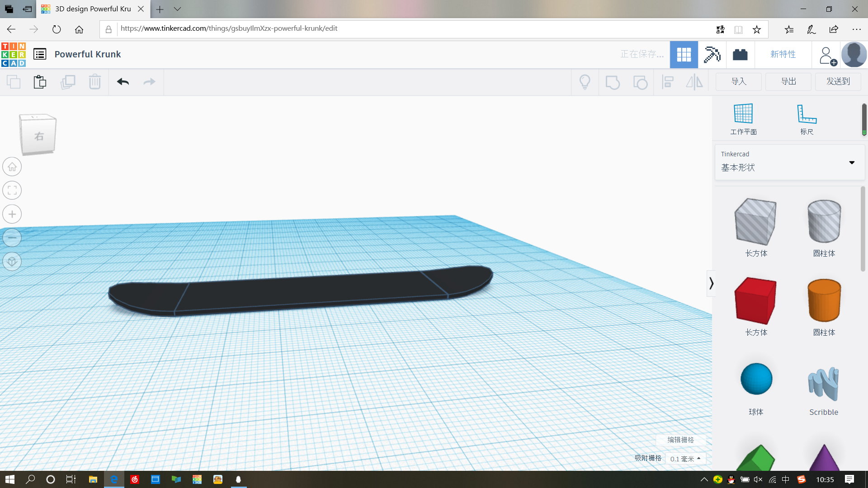Click the Tinkercad logo
The width and height of the screenshot is (868, 488).
point(14,54)
